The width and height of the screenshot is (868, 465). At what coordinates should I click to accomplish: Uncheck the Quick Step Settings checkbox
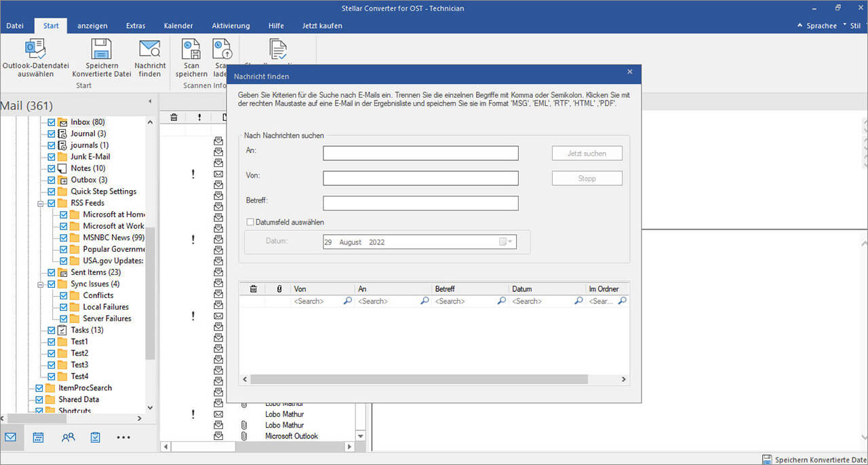(52, 191)
